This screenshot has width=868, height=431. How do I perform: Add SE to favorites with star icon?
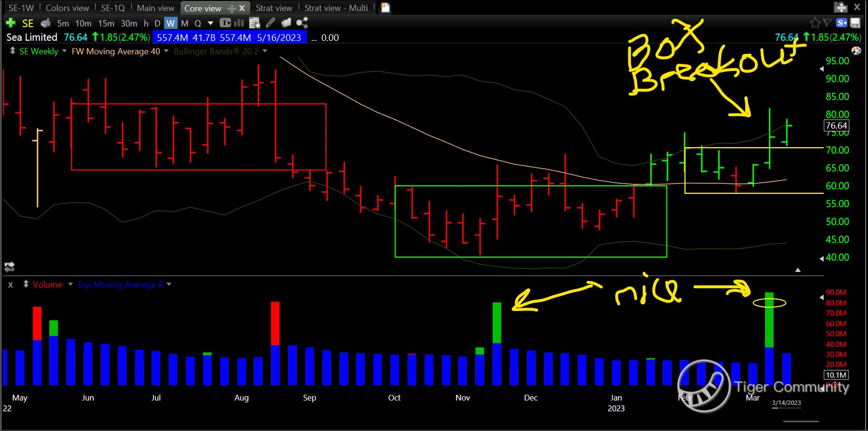[x=815, y=23]
